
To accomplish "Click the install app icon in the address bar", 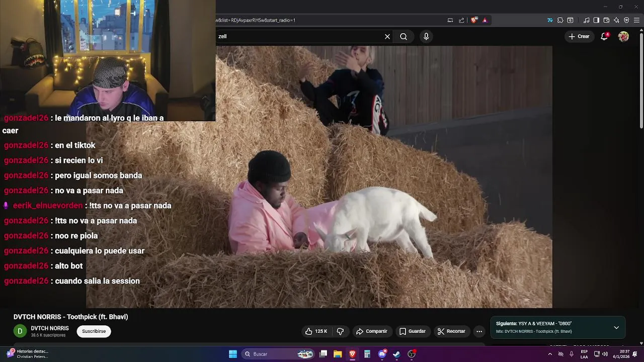I will click(x=450, y=20).
